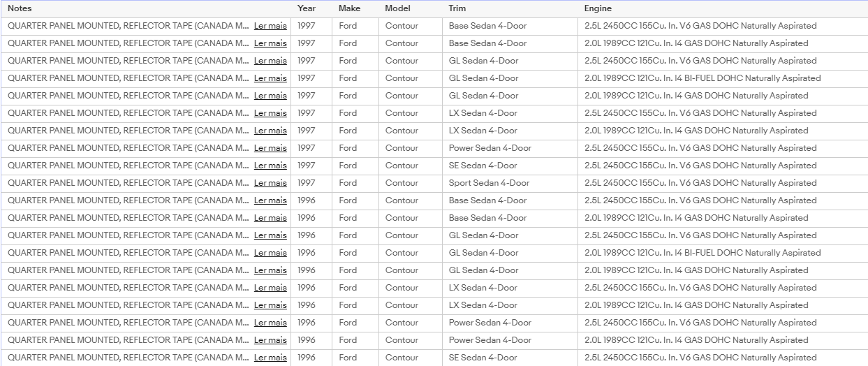
Task: Click the Trim column header
Action: click(x=457, y=8)
